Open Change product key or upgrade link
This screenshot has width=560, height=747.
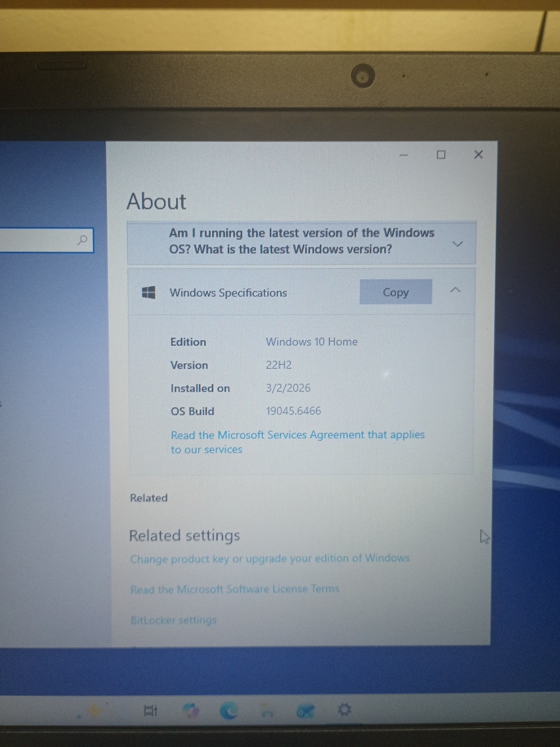(270, 558)
